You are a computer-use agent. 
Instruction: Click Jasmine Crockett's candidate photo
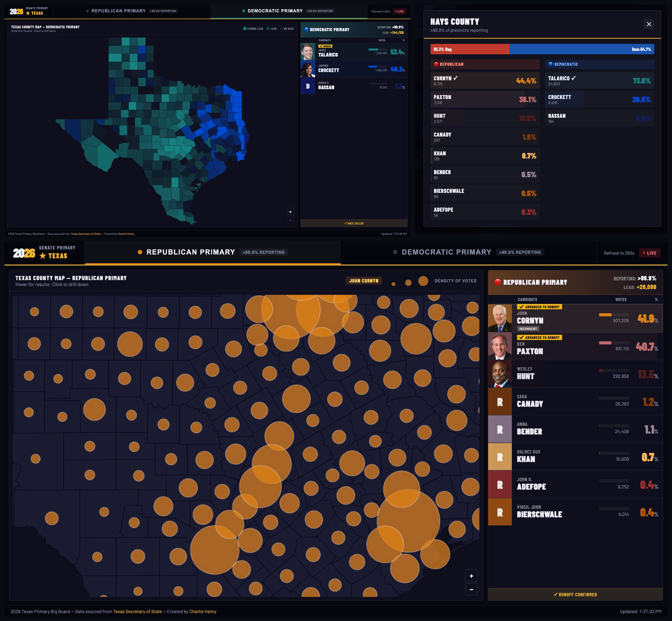click(307, 69)
